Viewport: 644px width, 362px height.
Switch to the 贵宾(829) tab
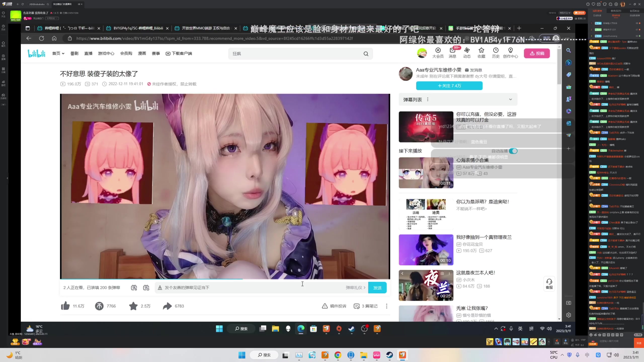[x=616, y=11]
